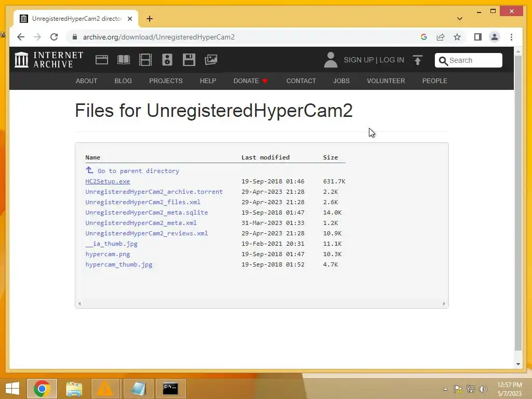Viewport: 532px width, 399px height.
Task: Open the Video film strip icon
Action: pos(145,60)
